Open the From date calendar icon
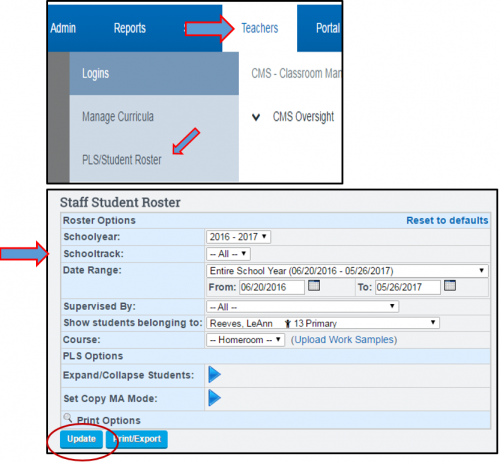Image resolution: width=500 pixels, height=462 pixels. point(314,285)
